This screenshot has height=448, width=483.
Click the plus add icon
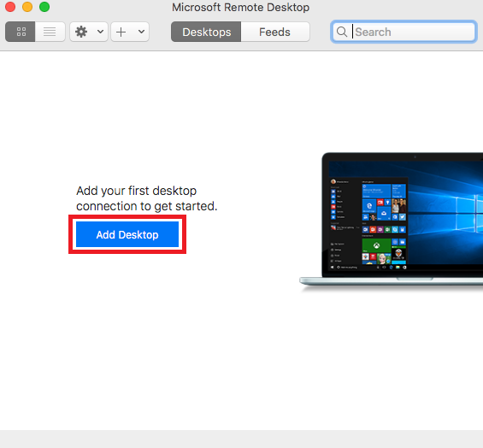(x=121, y=32)
